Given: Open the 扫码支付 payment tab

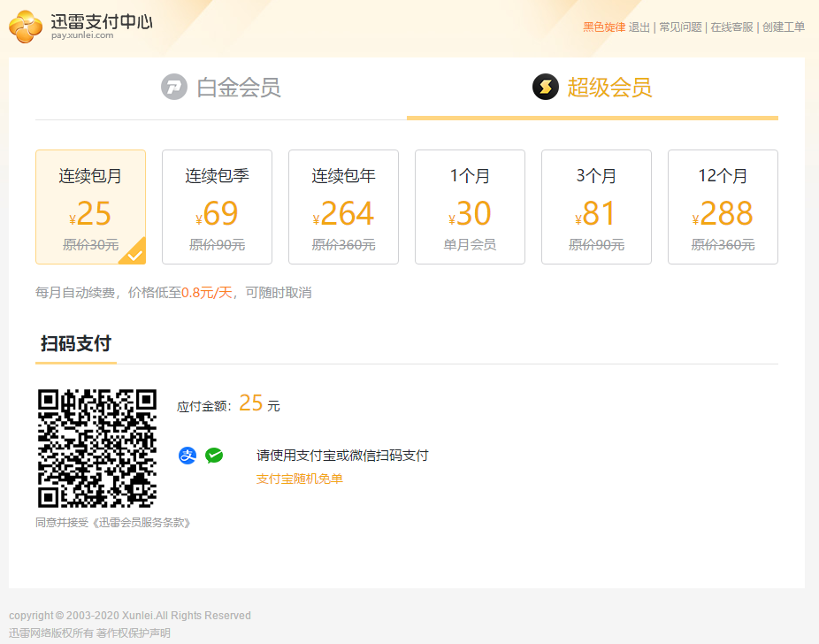Looking at the screenshot, I should (x=76, y=344).
